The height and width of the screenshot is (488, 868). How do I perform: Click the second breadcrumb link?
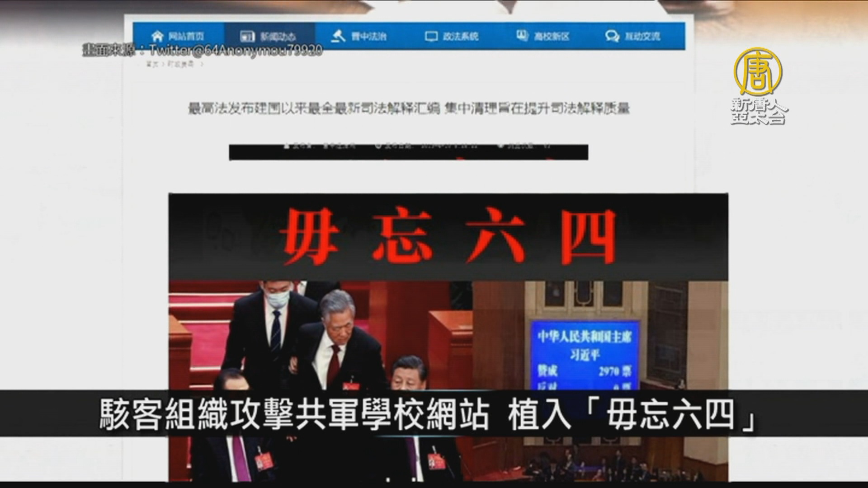click(x=181, y=64)
